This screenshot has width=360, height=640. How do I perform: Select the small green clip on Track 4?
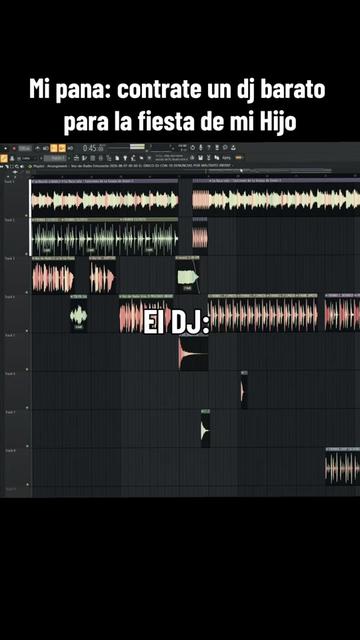(x=78, y=314)
